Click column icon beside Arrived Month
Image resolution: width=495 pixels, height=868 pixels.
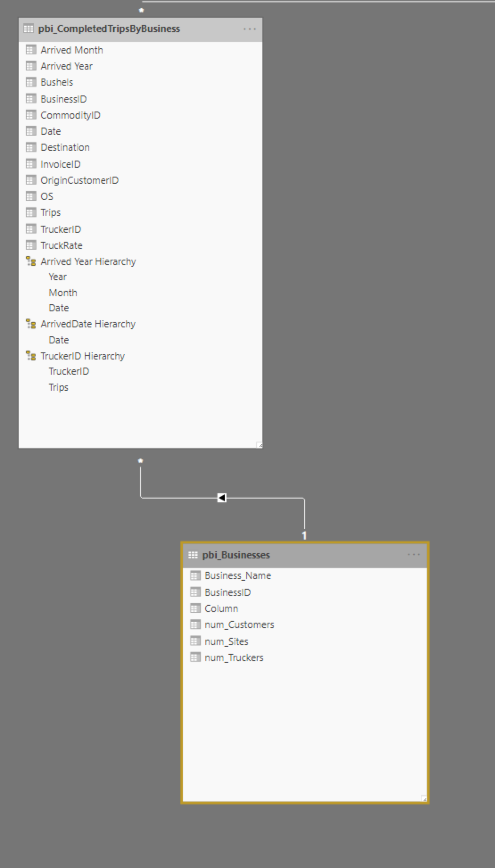31,50
